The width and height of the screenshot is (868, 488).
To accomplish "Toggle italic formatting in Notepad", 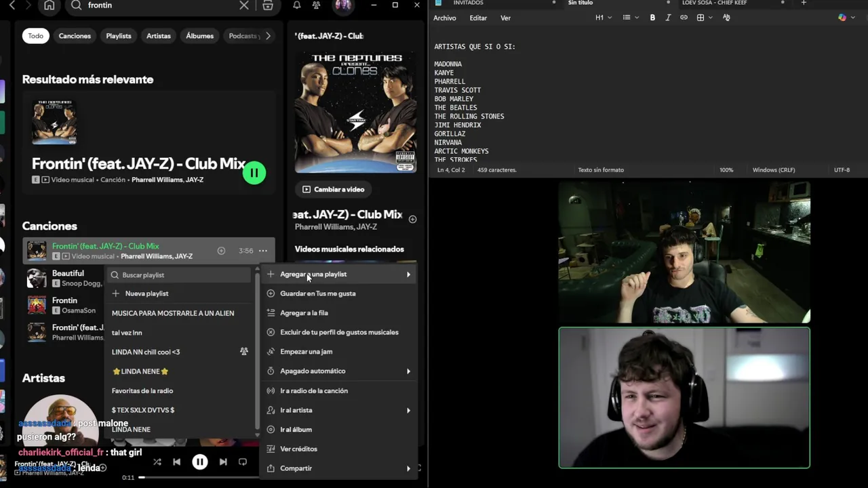I will [668, 18].
